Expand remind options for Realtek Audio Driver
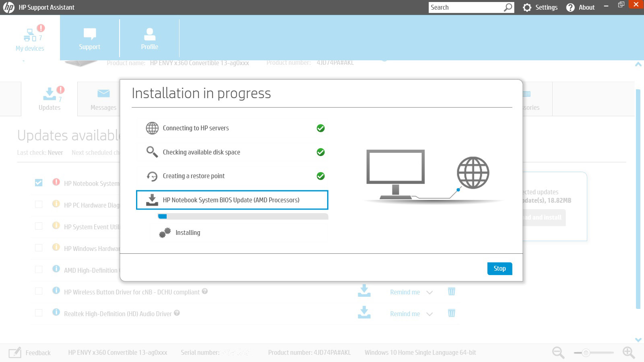Image resolution: width=644 pixels, height=362 pixels. point(429,314)
